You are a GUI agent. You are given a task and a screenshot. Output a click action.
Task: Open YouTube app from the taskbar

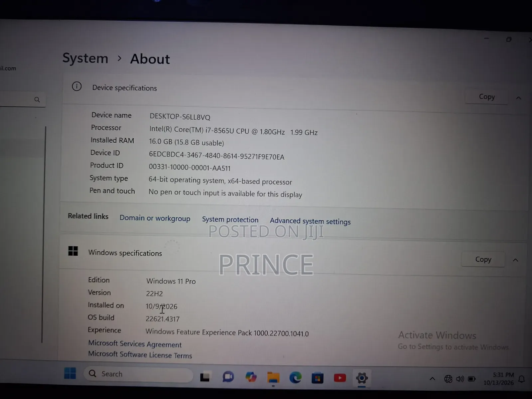tap(340, 378)
